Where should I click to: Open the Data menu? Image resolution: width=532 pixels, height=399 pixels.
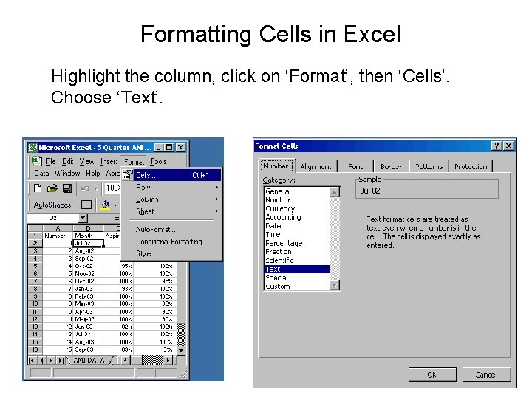(x=41, y=173)
